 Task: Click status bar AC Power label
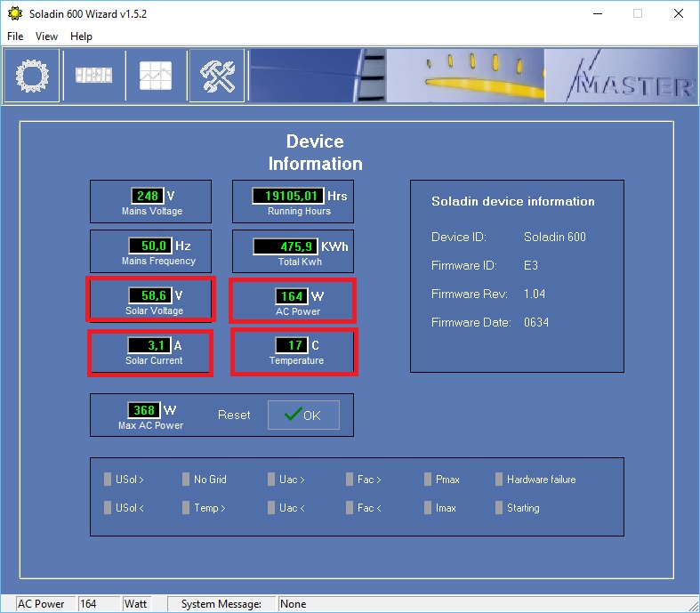click(x=41, y=604)
